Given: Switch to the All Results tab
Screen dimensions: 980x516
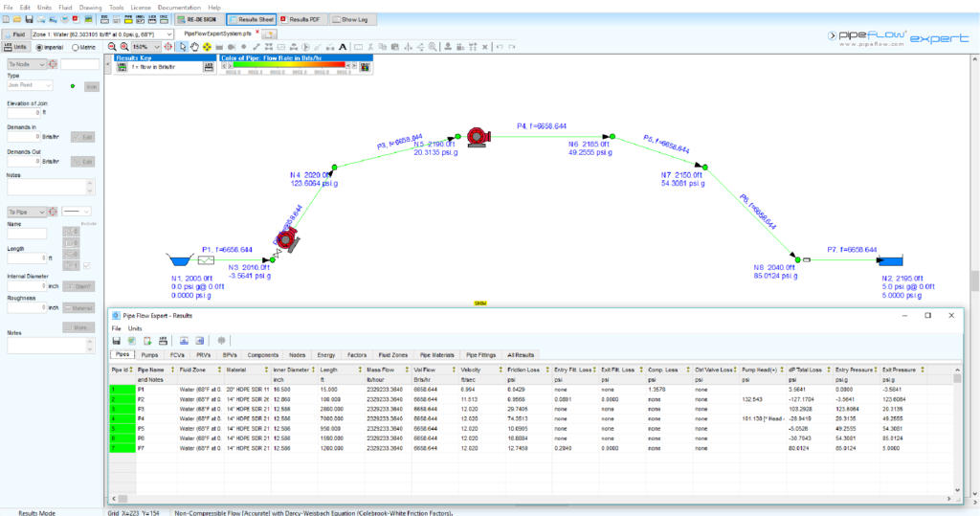Looking at the screenshot, I should click(520, 354).
